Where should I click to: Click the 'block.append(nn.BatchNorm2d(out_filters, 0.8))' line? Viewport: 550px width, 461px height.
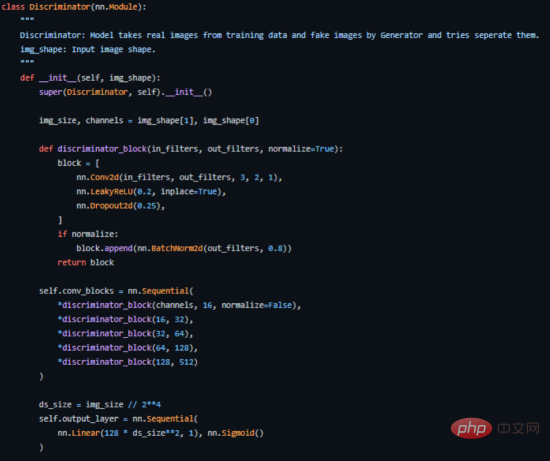click(x=184, y=248)
